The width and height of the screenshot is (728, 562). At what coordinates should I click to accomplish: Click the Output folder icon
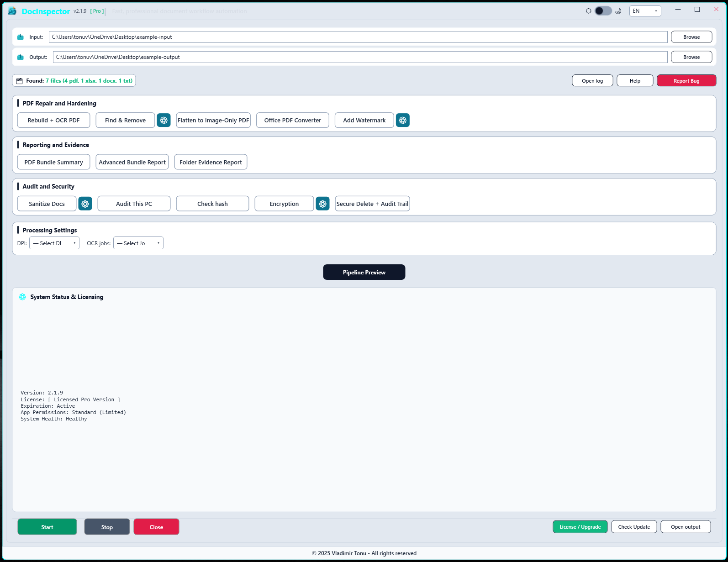click(x=20, y=57)
